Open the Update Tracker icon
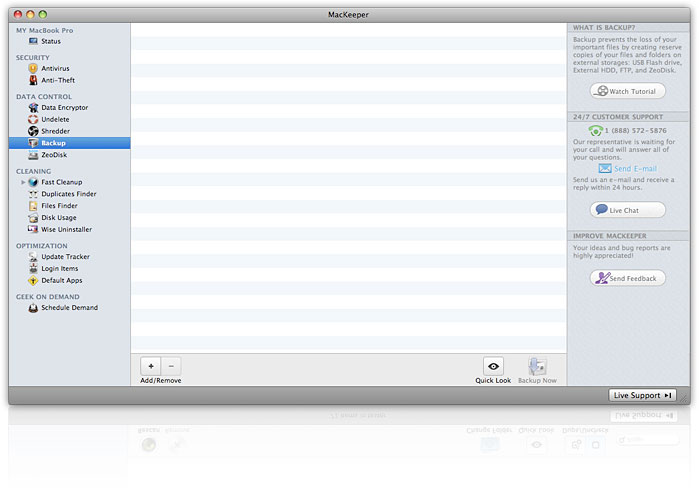699x496 pixels. [x=33, y=257]
